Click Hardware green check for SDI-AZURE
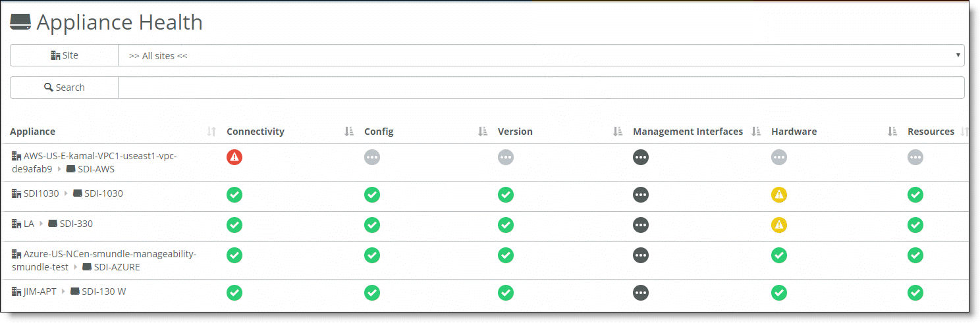 (x=779, y=255)
